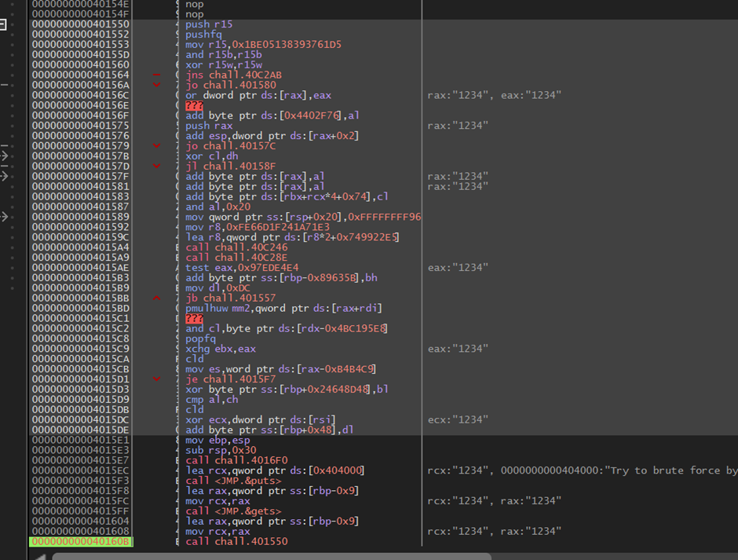Select 'lea r8,qword ptr ds:[r8*2+0x749922E5]'
Viewport: 738px width, 560px height.
[292, 237]
